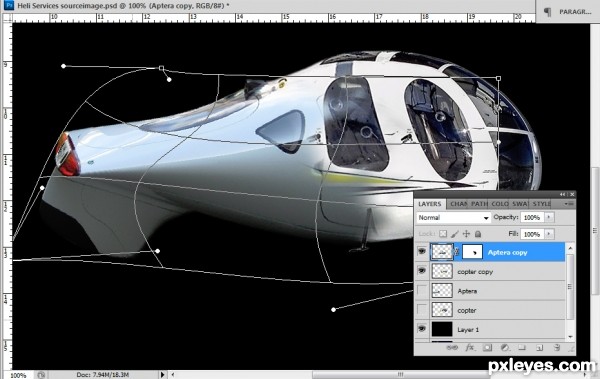The image size is (600, 379).
Task: Switch to the Color tab
Action: [x=499, y=204]
